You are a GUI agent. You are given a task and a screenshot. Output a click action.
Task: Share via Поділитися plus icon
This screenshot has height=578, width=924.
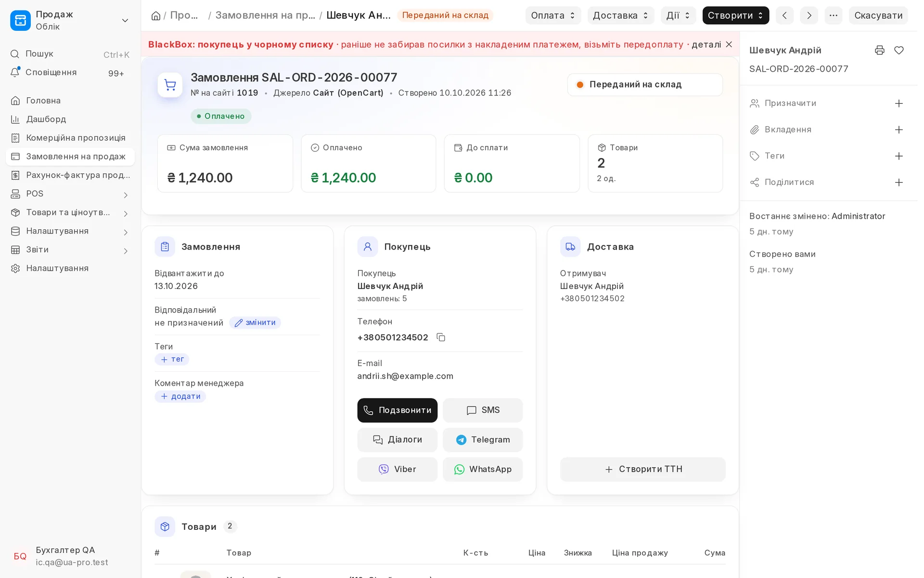[x=899, y=183]
